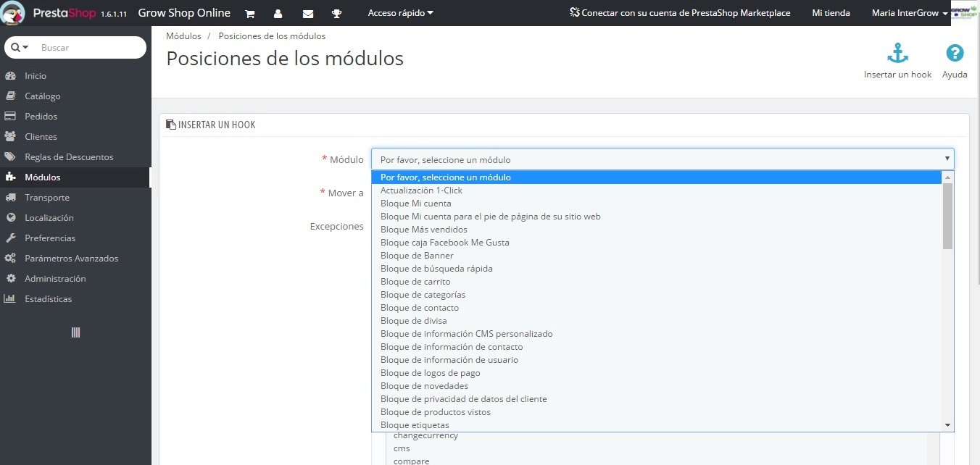
Task: Select 'Bloque de Banner' option
Action: pyautogui.click(x=657, y=256)
